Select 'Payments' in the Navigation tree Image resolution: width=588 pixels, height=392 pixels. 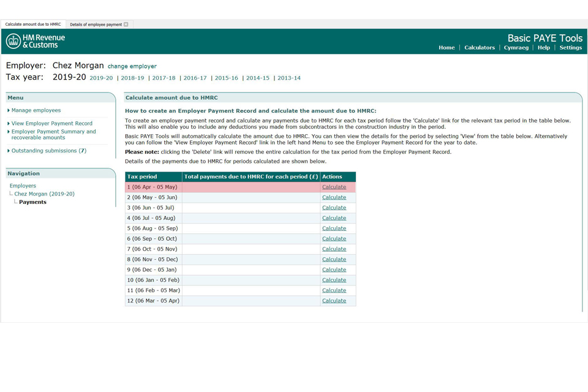pyautogui.click(x=32, y=202)
